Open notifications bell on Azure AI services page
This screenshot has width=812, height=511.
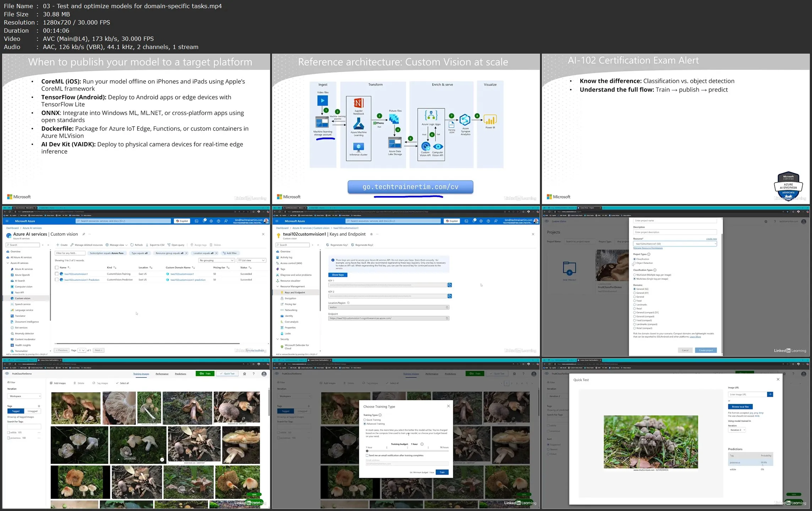click(204, 221)
